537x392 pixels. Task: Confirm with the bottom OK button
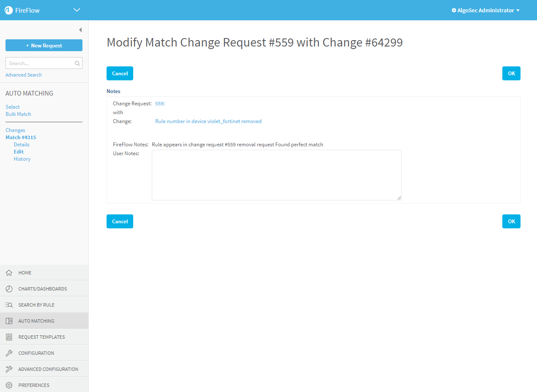coord(511,222)
